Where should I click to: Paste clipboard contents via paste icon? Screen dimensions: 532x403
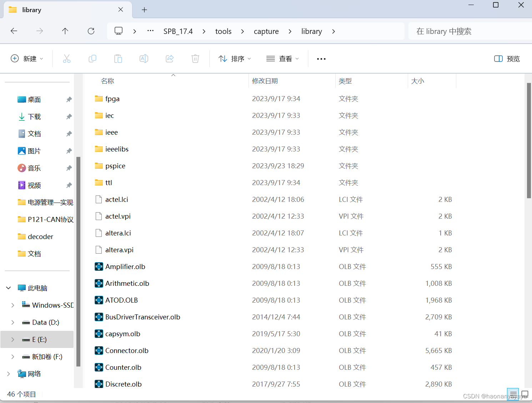(x=118, y=58)
